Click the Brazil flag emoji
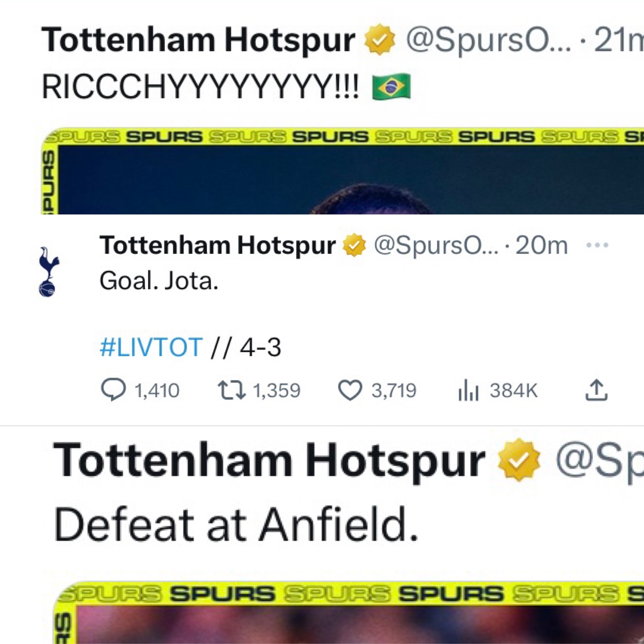 pos(391,87)
